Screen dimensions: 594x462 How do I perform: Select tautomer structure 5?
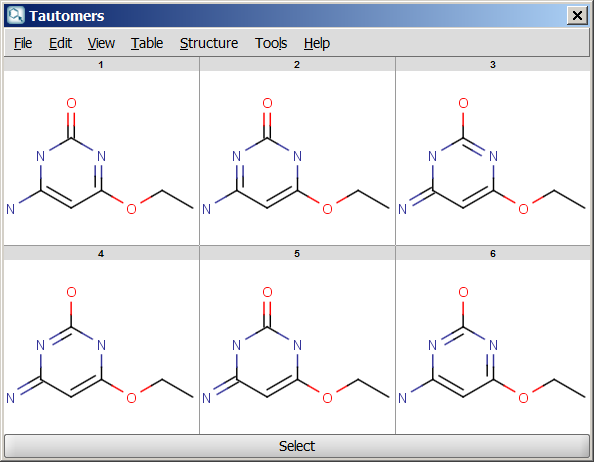[297, 347]
